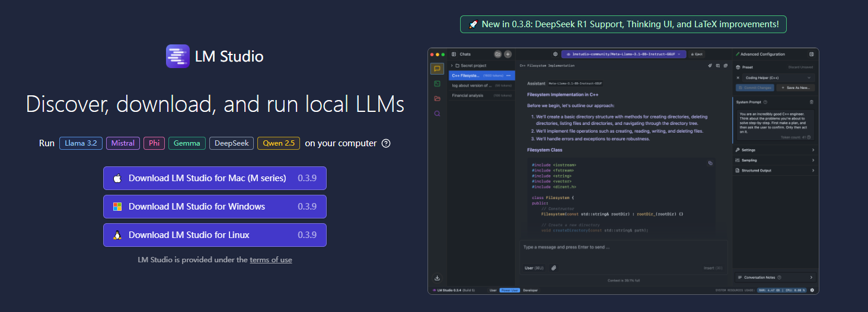
Task: Open the settings gear in the status bar
Action: click(812, 290)
